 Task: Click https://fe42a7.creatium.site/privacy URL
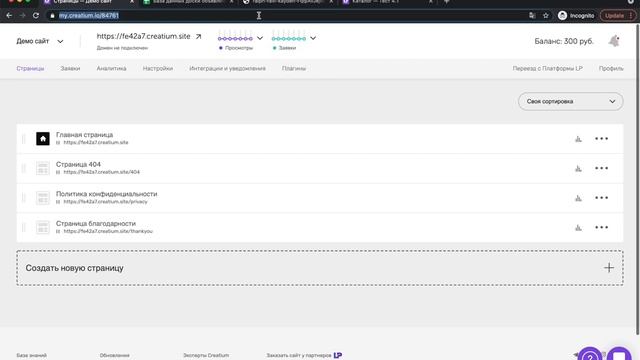tap(105, 202)
